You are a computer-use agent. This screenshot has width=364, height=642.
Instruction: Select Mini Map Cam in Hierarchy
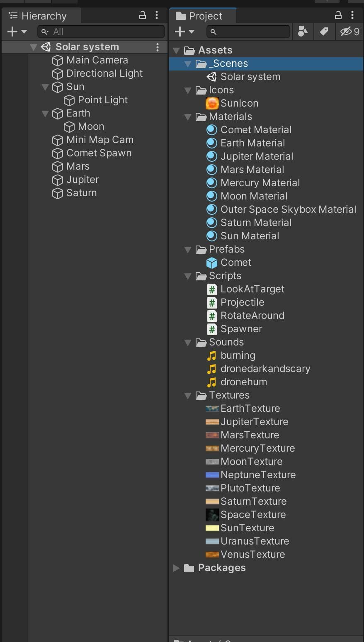100,140
